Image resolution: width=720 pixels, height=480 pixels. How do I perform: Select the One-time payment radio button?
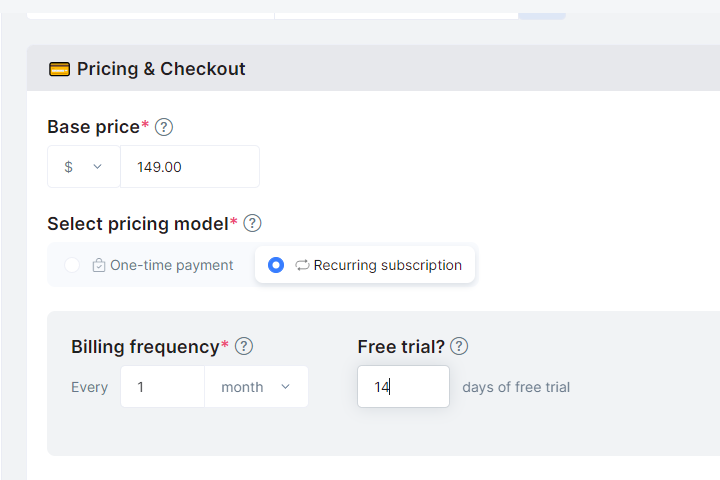72,265
